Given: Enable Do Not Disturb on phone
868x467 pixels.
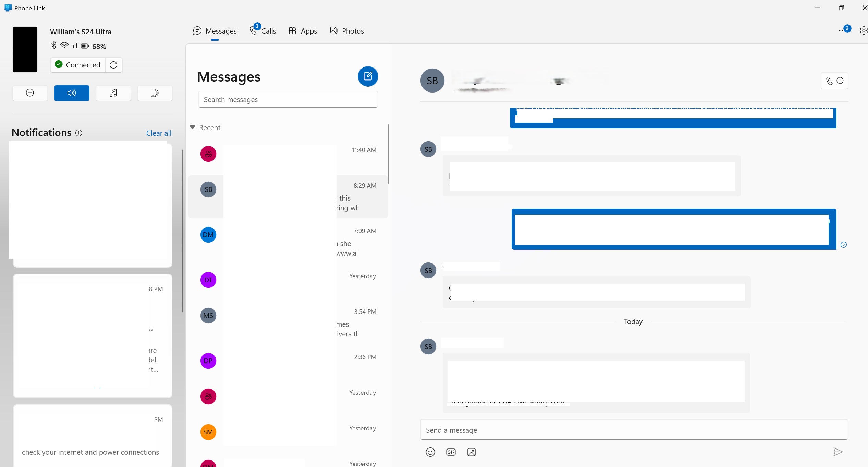Looking at the screenshot, I should click(30, 93).
